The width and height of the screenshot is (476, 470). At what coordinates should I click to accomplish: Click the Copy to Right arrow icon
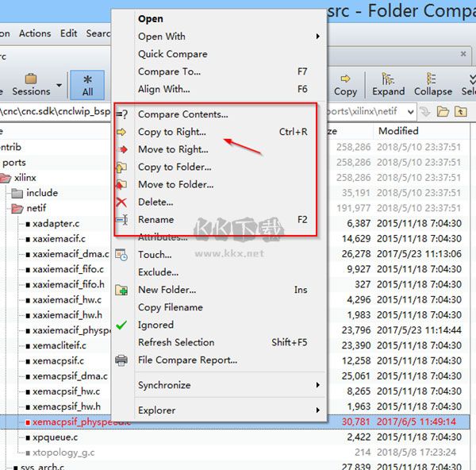click(121, 132)
